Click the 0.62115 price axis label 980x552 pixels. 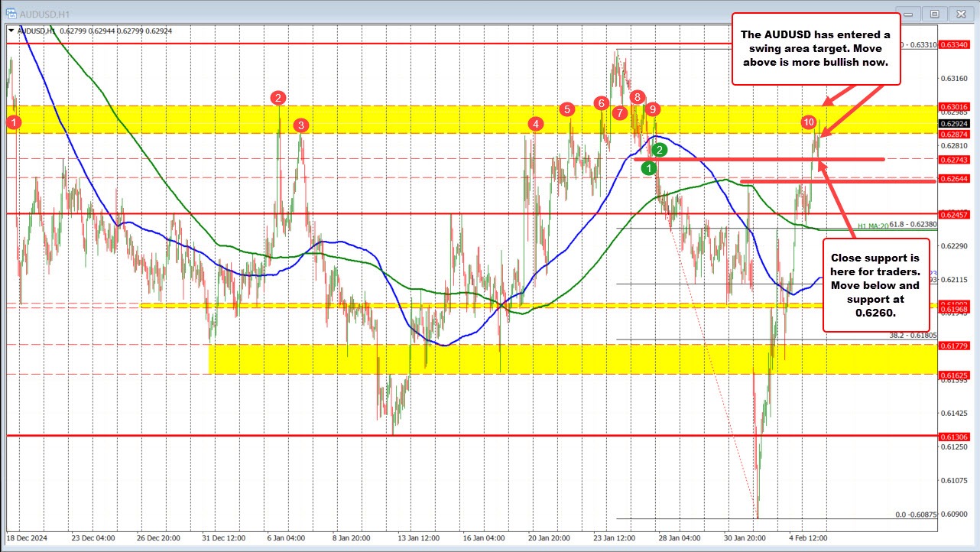954,279
